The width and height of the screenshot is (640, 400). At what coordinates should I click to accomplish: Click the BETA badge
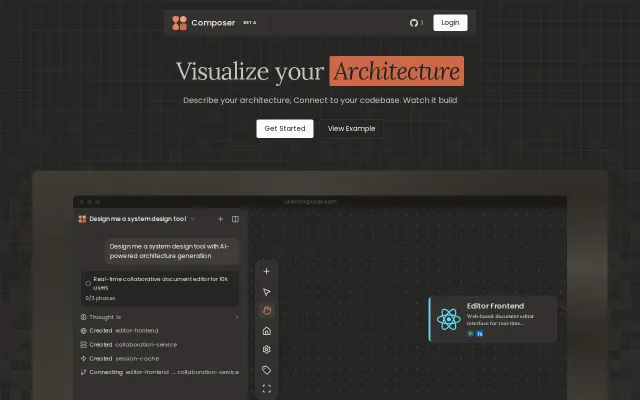pyautogui.click(x=250, y=23)
